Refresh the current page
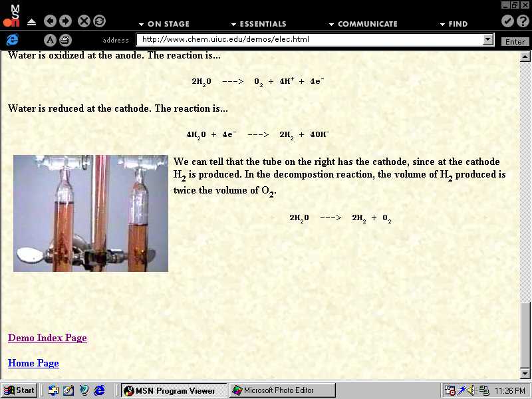 tap(99, 21)
